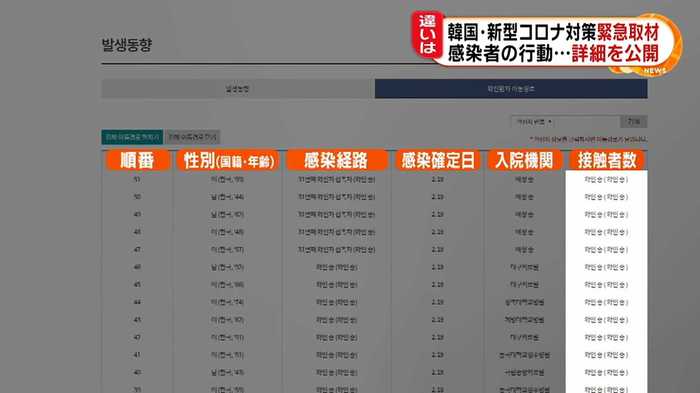Select the dark navy active tab
Screen dimensions: 700x393
click(511, 89)
